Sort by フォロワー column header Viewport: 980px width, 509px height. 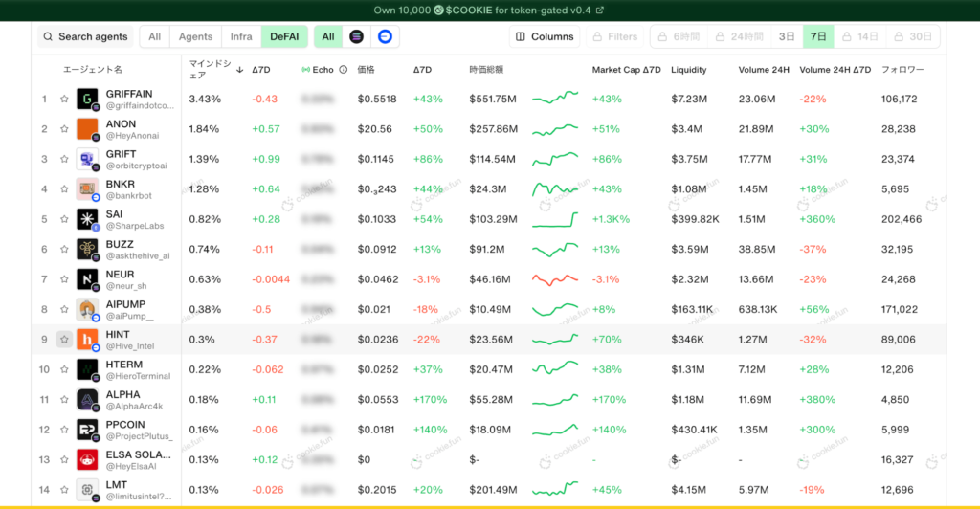coord(902,70)
